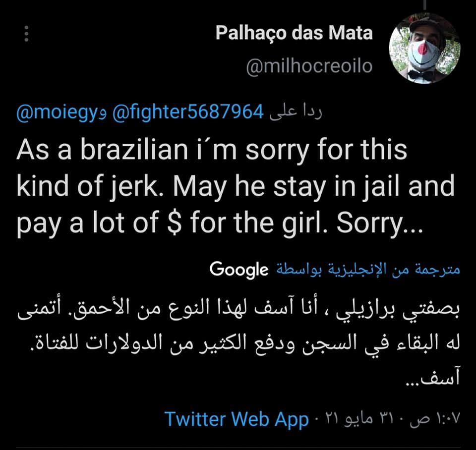Open the @moiegy mention
The height and width of the screenshot is (450, 476).
click(x=59, y=113)
